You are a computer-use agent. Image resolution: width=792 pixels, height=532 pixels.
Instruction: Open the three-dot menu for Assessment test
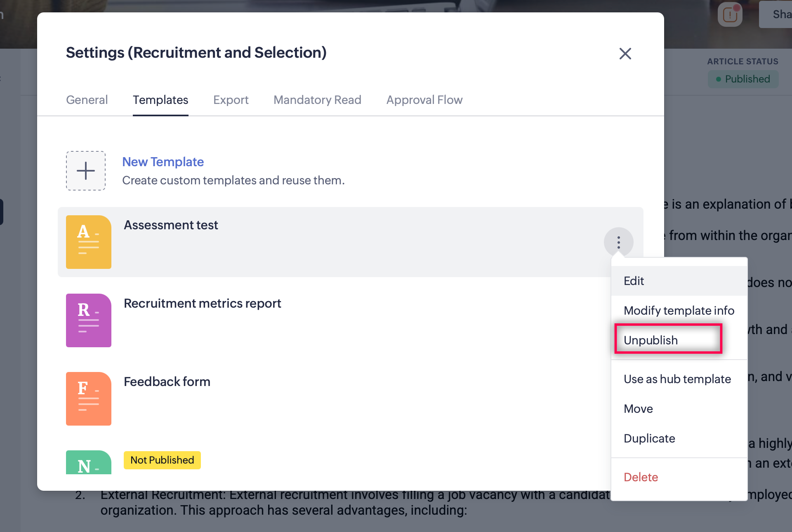point(618,242)
